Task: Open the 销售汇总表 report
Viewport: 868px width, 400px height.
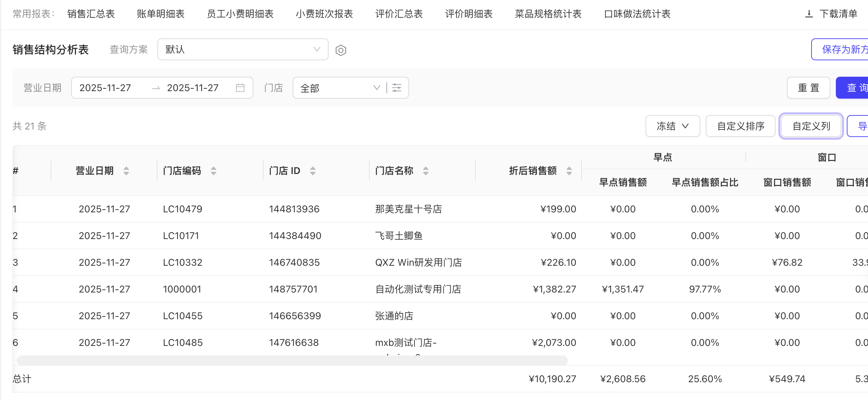Action: pos(91,14)
